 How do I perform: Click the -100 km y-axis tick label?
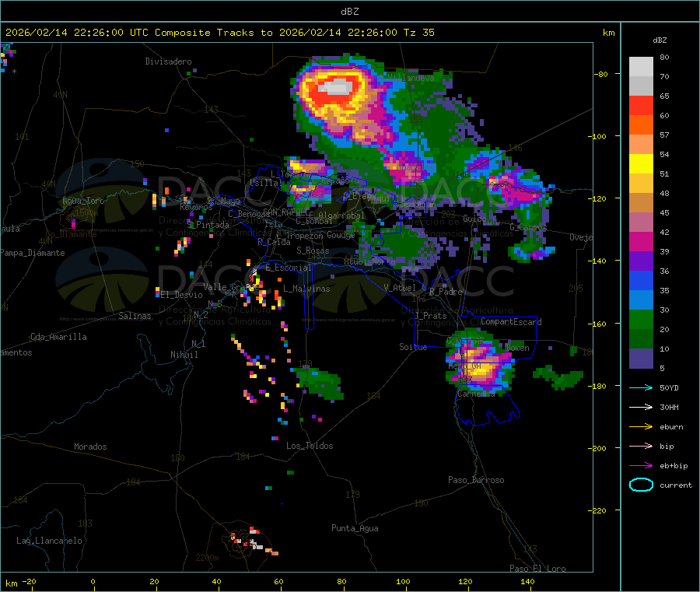pos(597,136)
